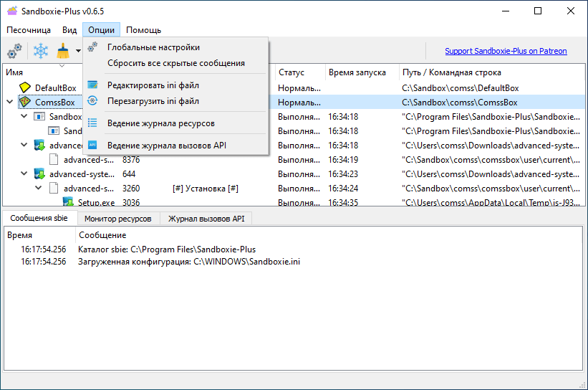Toggle Ведение журнала ресурсов logging
This screenshot has height=390, width=588.
[x=160, y=123]
